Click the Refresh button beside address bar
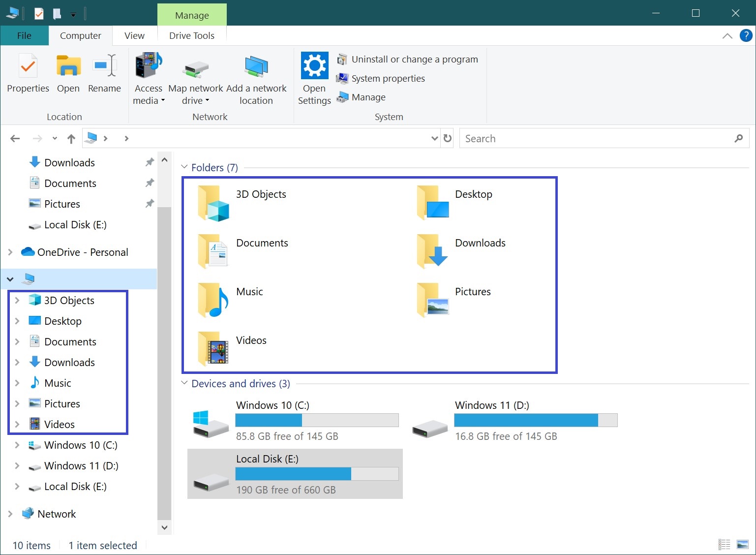This screenshot has width=756, height=555. click(447, 138)
